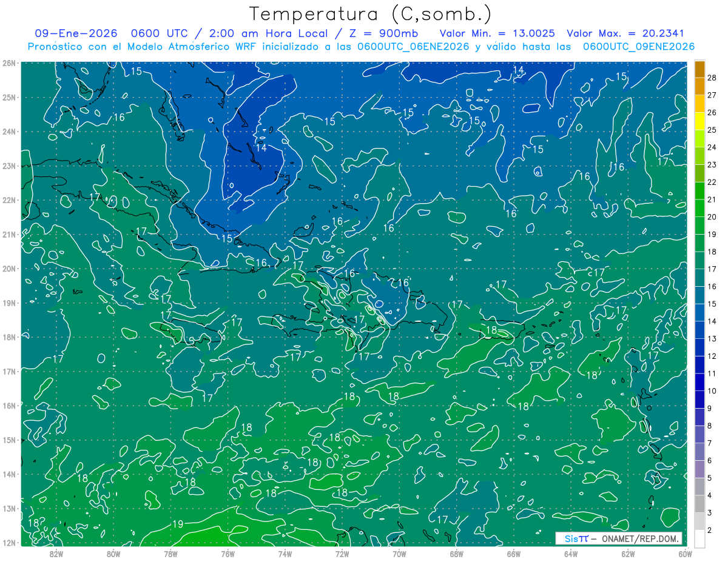
Task: Click the 19 contour label on the map
Action: (178, 524)
